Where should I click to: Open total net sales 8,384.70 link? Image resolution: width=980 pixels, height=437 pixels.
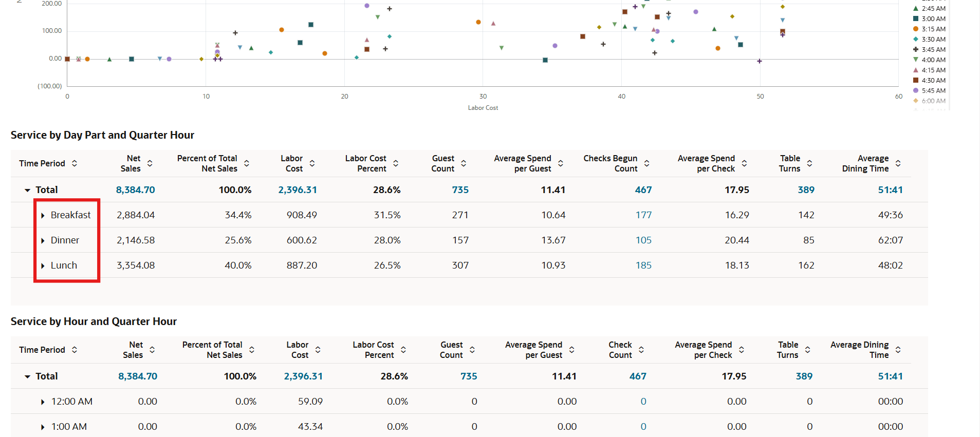coord(136,190)
